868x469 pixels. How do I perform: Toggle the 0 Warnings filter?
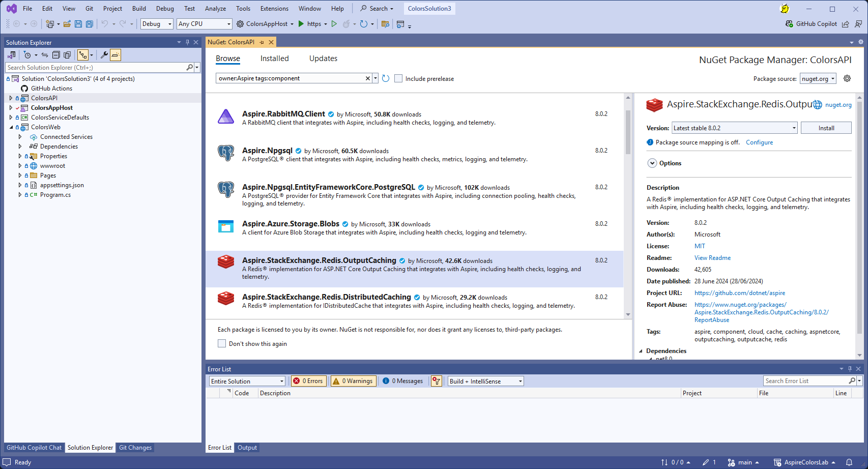tap(354, 381)
